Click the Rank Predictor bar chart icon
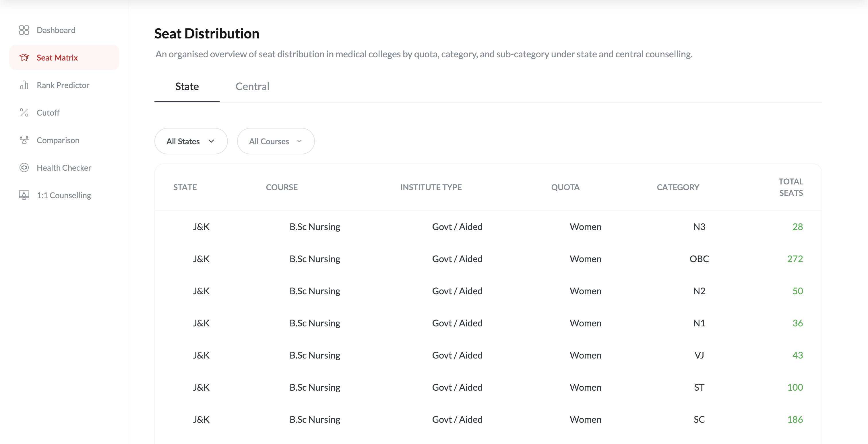 24,85
